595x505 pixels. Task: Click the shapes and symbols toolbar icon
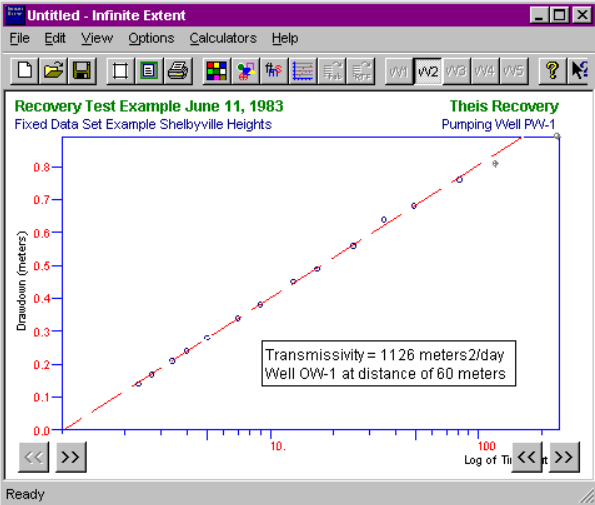246,71
